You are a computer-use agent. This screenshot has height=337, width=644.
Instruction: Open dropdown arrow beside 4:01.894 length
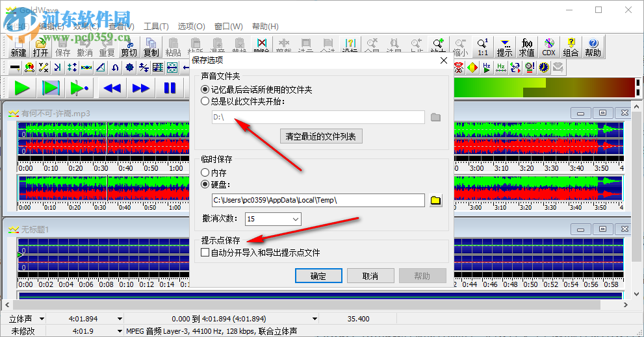120,319
